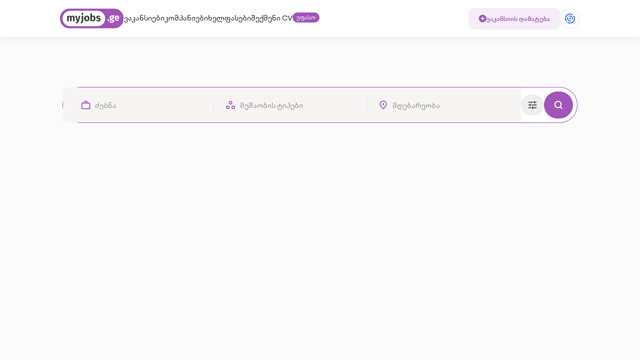Image resolution: width=640 pixels, height=360 pixels.
Task: Open the round profile icon in header
Action: click(570, 18)
